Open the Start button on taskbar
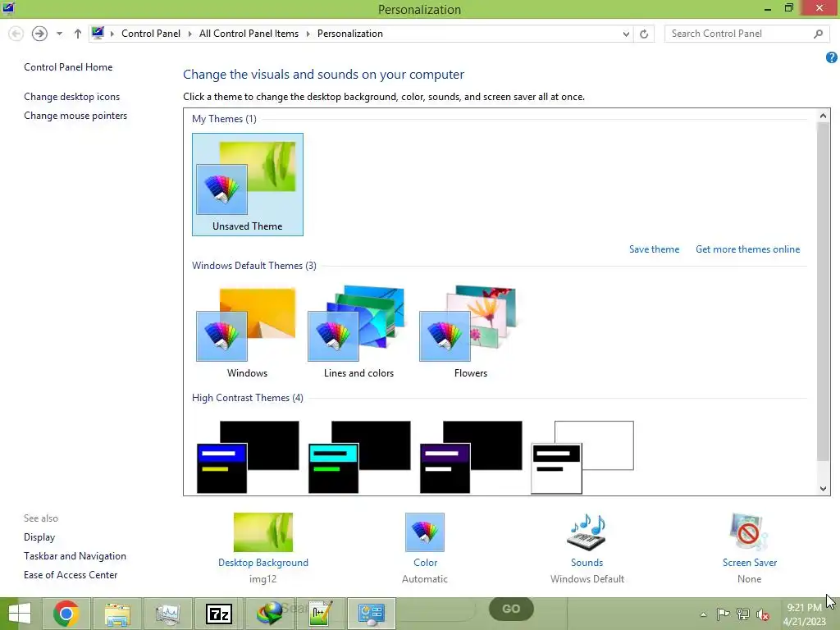Screen dimensions: 840x630 click(x=20, y=614)
